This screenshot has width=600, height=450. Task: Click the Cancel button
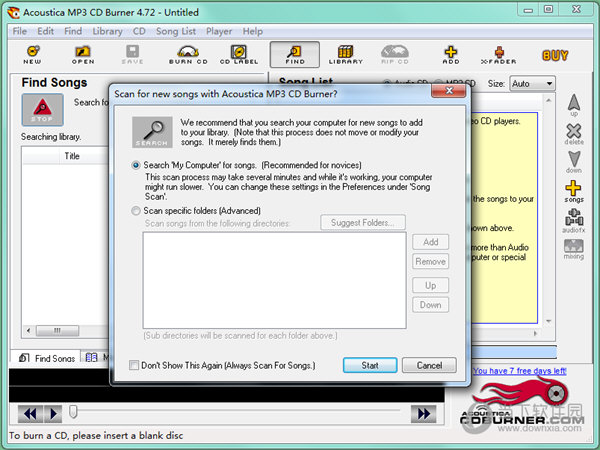(x=429, y=365)
